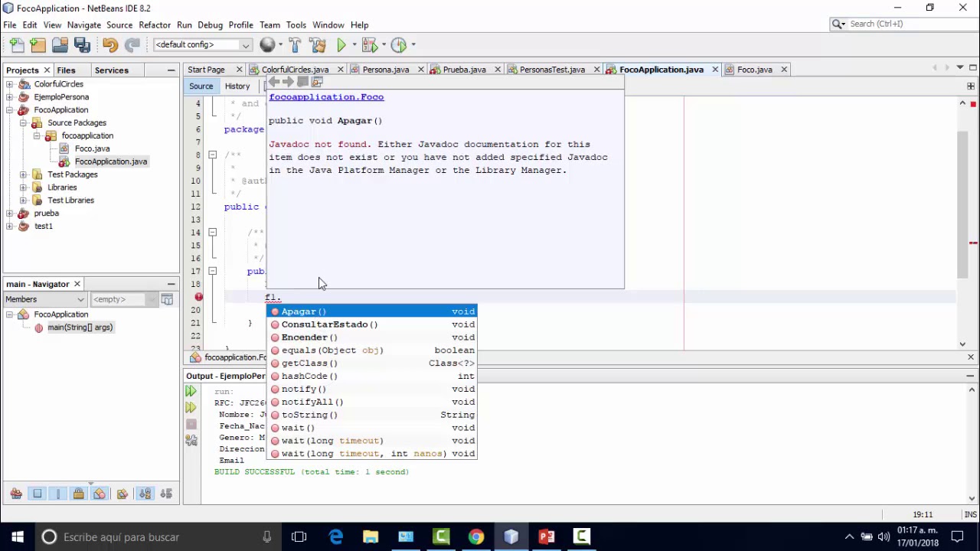Click the New File toolbar icon
Image resolution: width=980 pixels, height=551 pixels.
(x=17, y=45)
